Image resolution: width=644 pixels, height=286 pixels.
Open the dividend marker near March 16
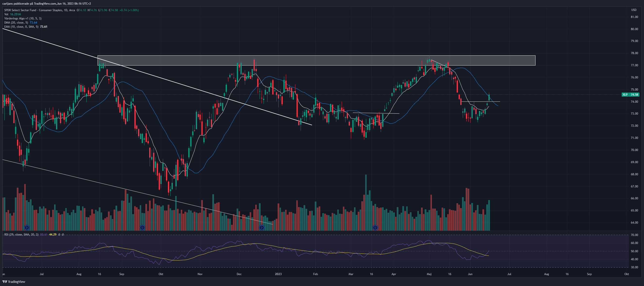(375, 227)
